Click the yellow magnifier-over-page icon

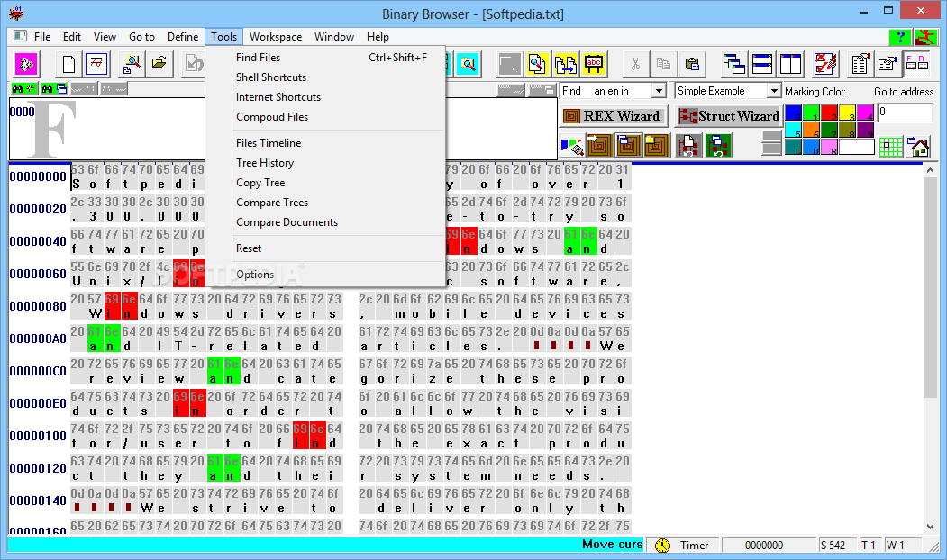pos(537,63)
